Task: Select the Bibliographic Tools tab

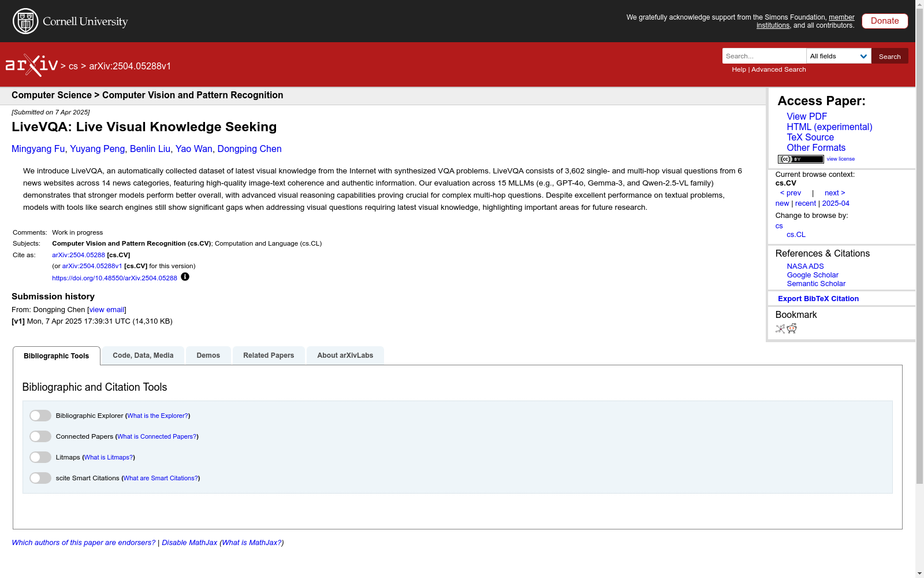Action: coord(57,356)
